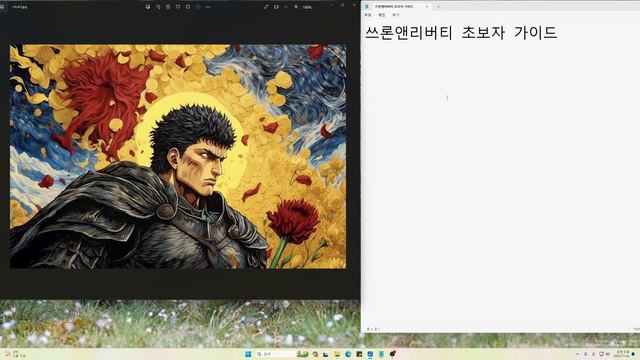Click the full screen arrows icon in Photos
The height and width of the screenshot is (360, 640).
266,7
